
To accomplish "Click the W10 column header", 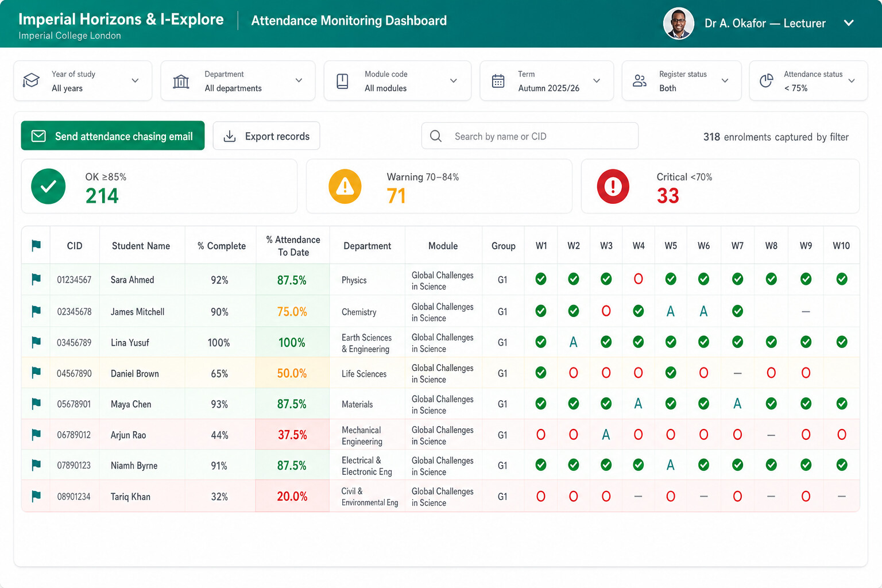I will tap(841, 246).
